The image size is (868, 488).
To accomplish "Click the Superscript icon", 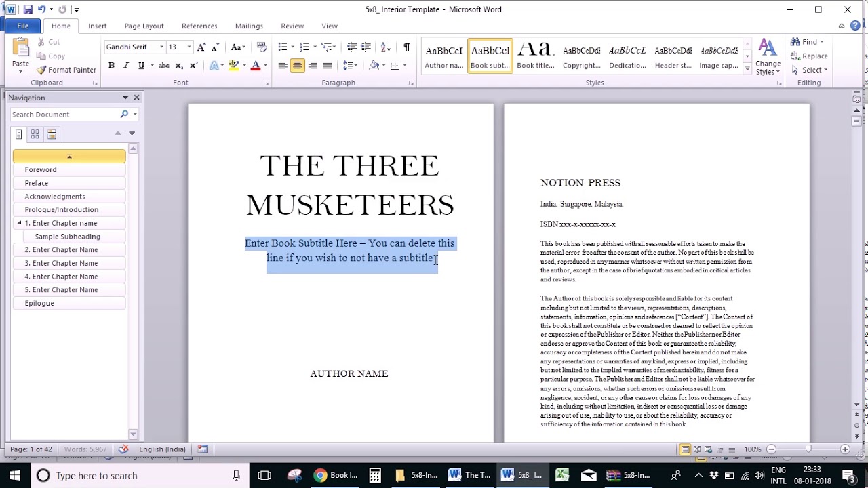I will point(193,65).
